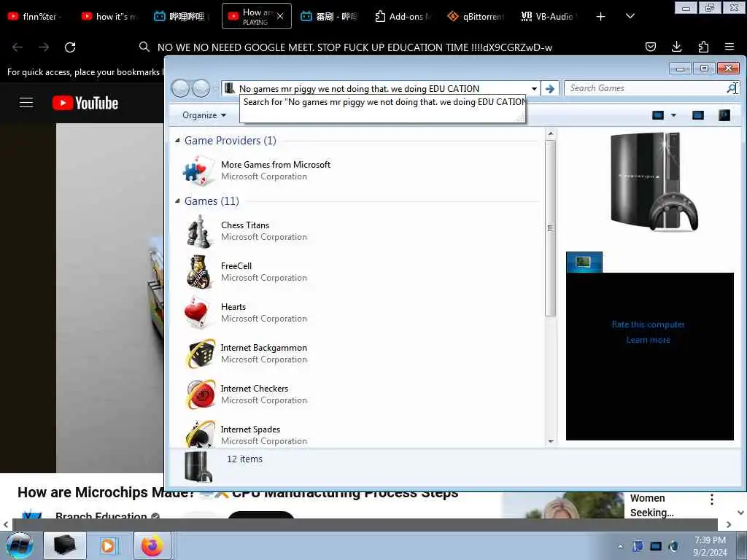Click games list scroll up arrow
The image size is (747, 560).
[551, 134]
